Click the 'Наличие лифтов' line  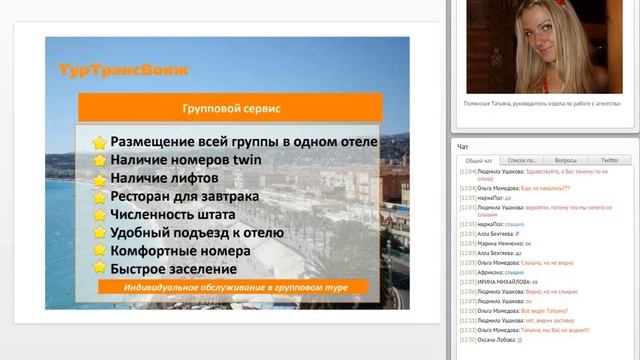click(164, 178)
